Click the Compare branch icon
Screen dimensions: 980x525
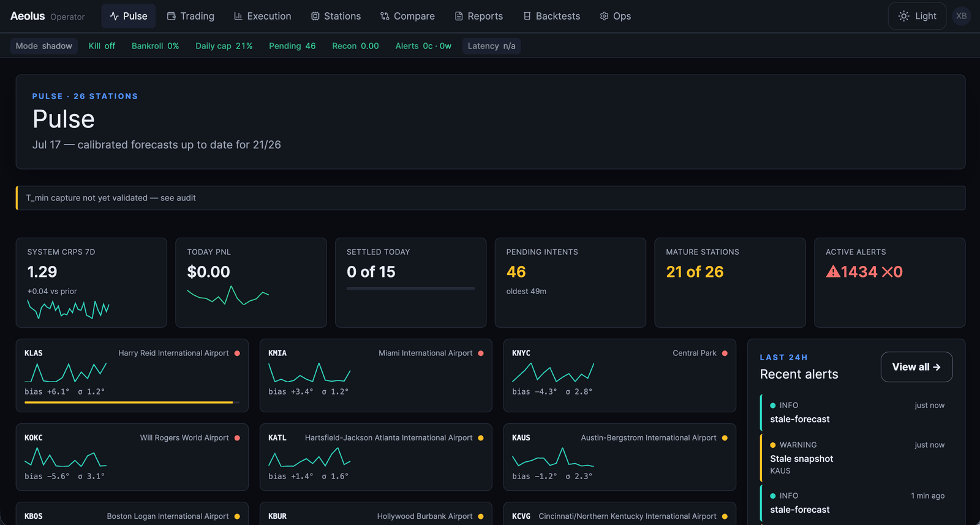[385, 16]
